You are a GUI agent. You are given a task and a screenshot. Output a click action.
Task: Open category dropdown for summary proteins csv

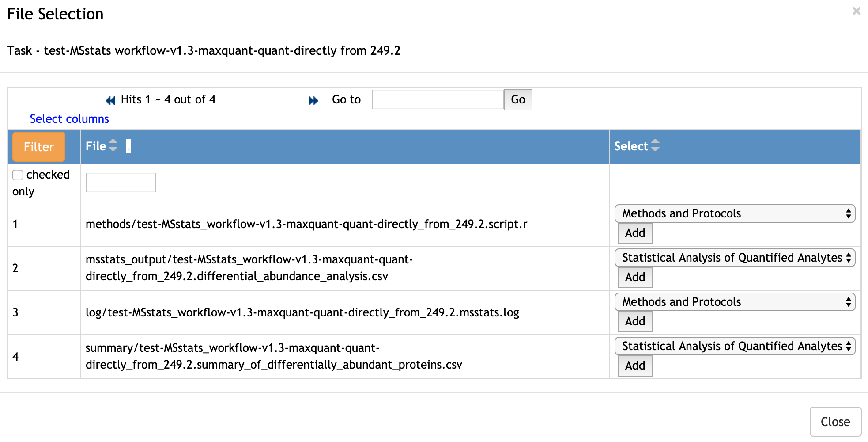tap(734, 347)
